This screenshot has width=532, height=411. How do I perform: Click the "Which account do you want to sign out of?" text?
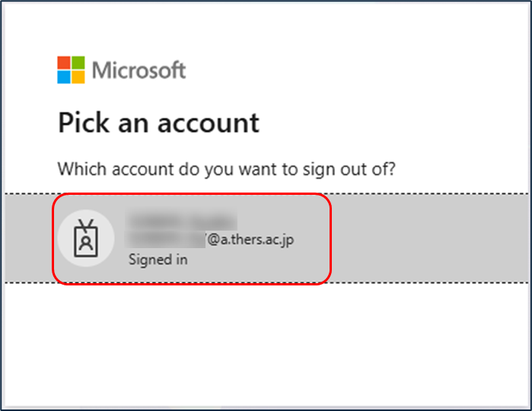[227, 169]
